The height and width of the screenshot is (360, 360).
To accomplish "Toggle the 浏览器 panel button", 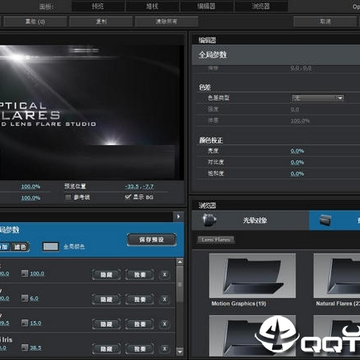I will [x=261, y=6].
